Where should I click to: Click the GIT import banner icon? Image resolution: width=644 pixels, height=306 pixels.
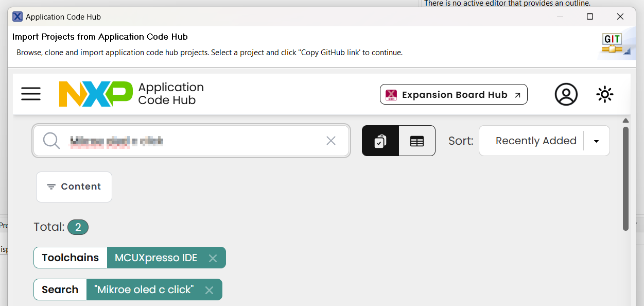pos(613,44)
